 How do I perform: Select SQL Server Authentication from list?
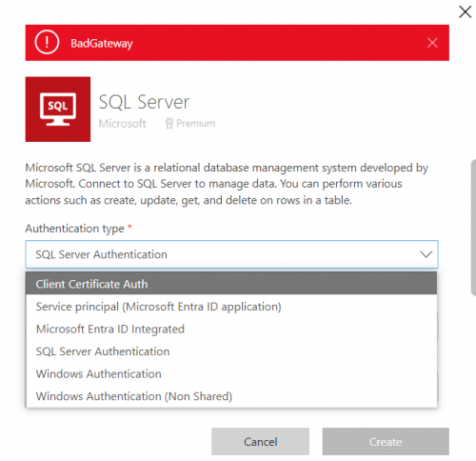pyautogui.click(x=231, y=351)
